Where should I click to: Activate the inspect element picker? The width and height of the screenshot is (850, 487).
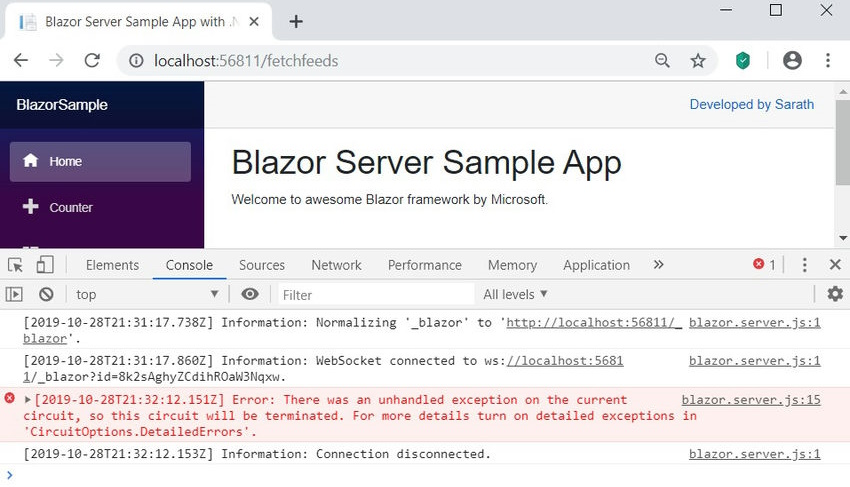15,265
